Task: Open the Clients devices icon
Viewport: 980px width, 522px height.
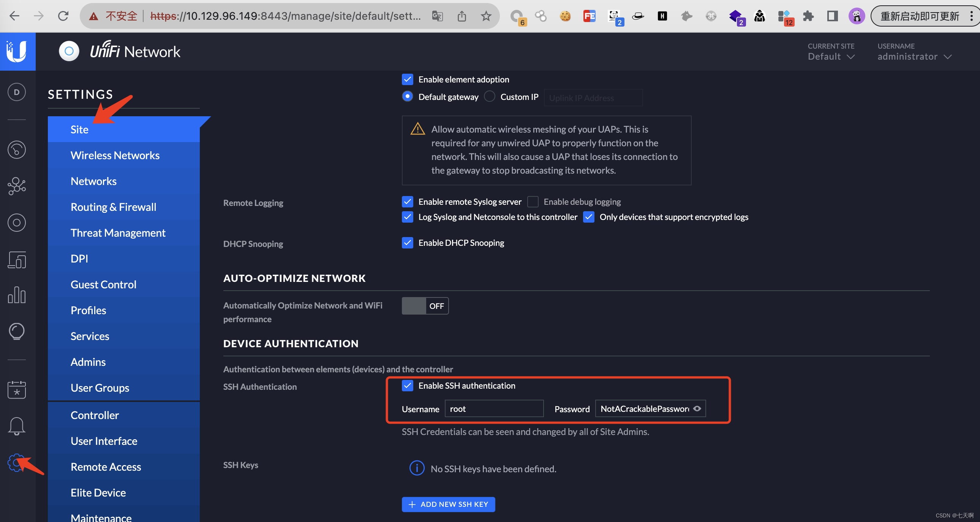Action: pos(17,259)
